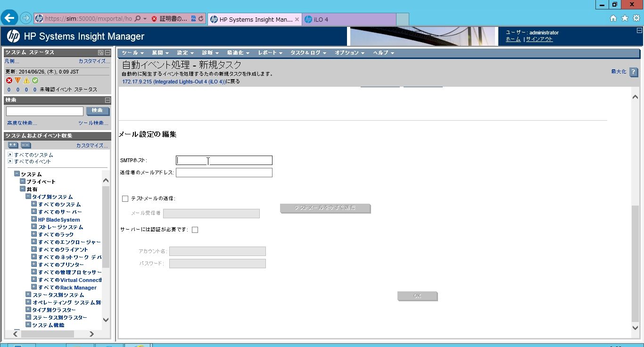Open help with the question mark icon
The image size is (644, 347).
(634, 72)
